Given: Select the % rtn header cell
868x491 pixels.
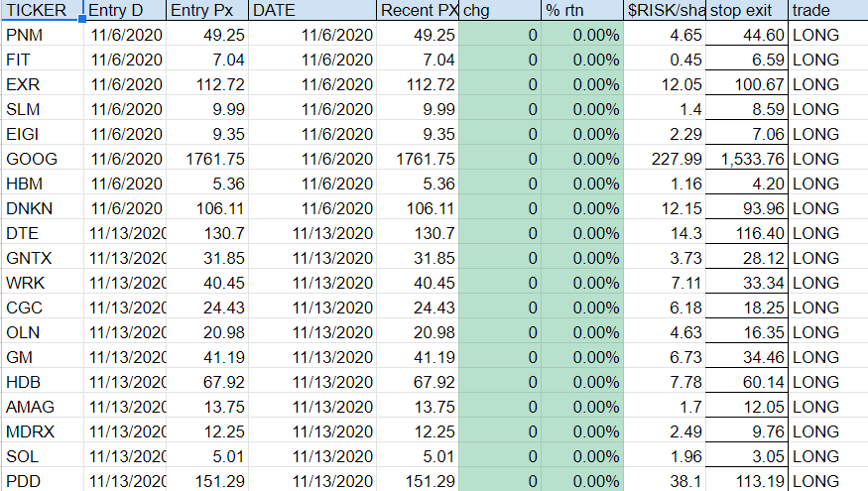Looking at the screenshot, I should click(x=582, y=10).
